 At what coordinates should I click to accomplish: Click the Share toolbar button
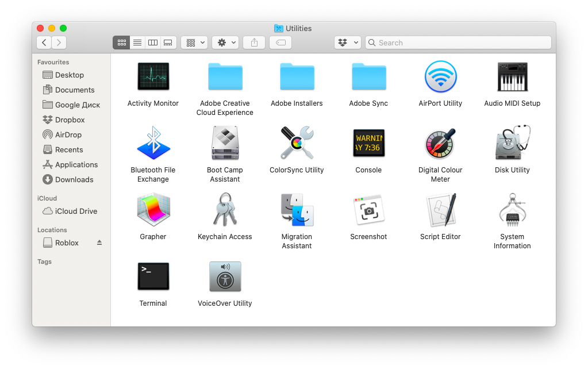coord(254,43)
